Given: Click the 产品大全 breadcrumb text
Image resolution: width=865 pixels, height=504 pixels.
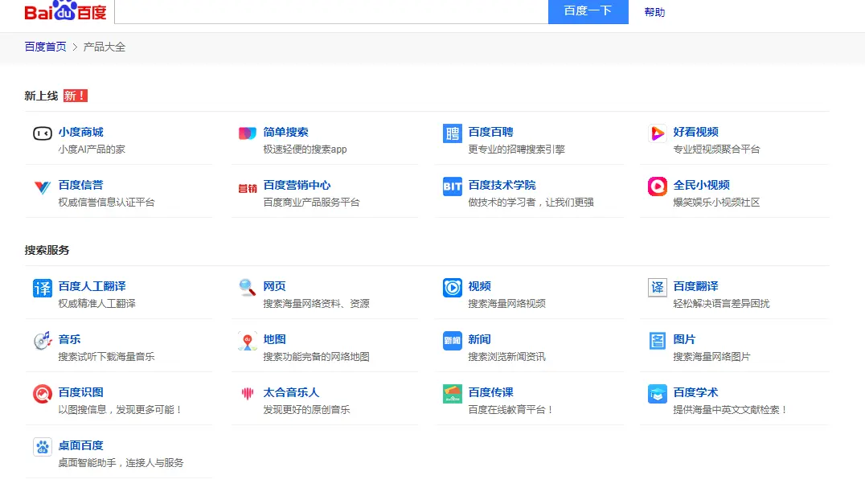Looking at the screenshot, I should (105, 47).
